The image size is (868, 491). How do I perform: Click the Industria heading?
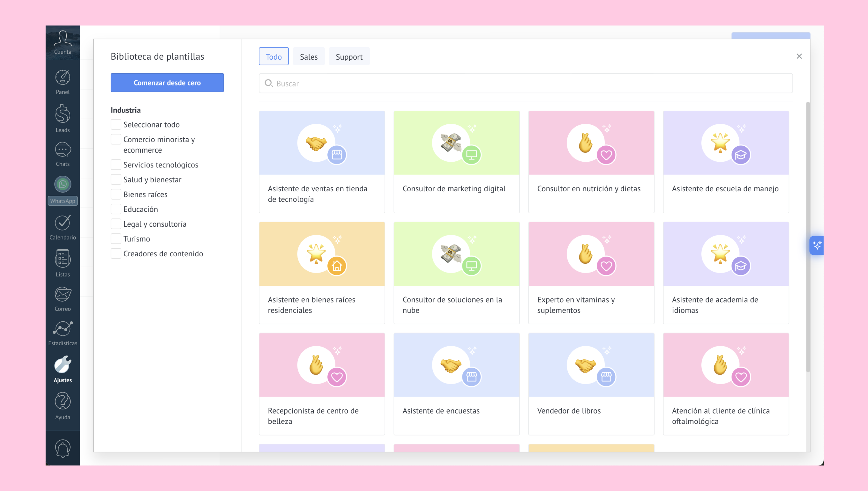click(x=125, y=110)
